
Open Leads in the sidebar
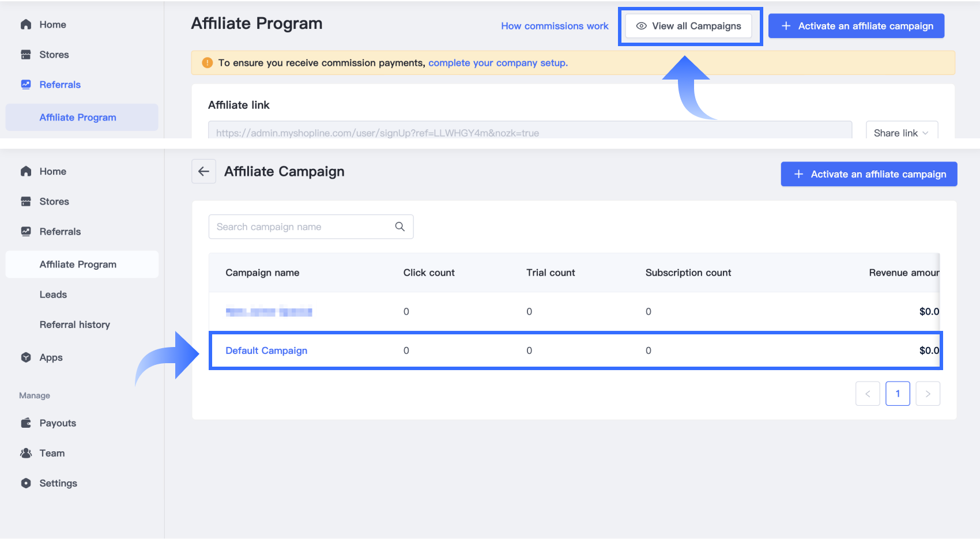click(53, 295)
